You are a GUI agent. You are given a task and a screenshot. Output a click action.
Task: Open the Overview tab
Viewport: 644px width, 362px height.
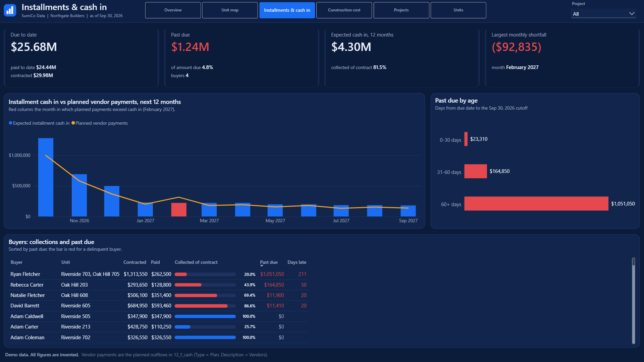tap(173, 10)
